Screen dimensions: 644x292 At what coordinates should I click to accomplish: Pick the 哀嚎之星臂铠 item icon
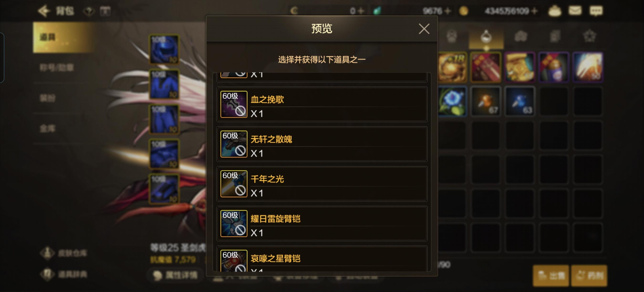click(x=234, y=261)
